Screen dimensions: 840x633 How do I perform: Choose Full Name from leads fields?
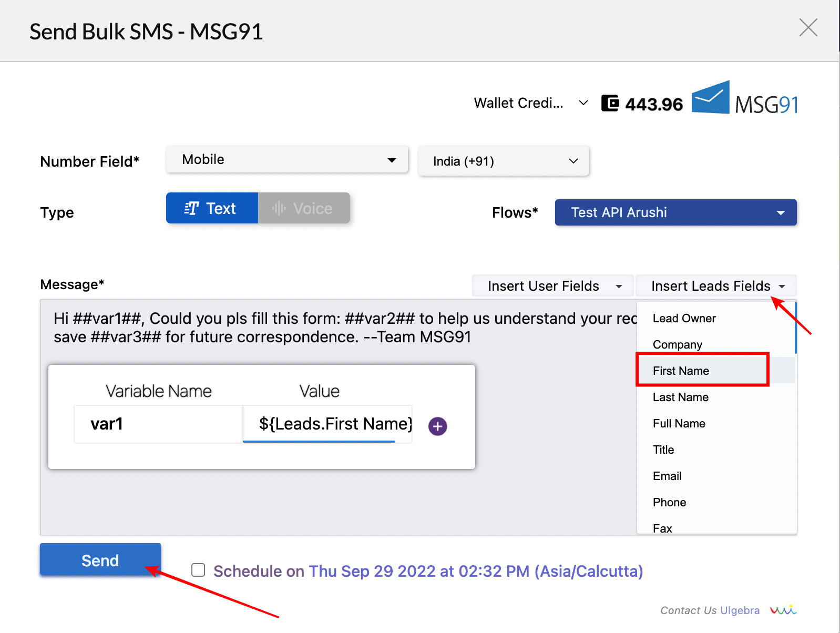pos(715,423)
